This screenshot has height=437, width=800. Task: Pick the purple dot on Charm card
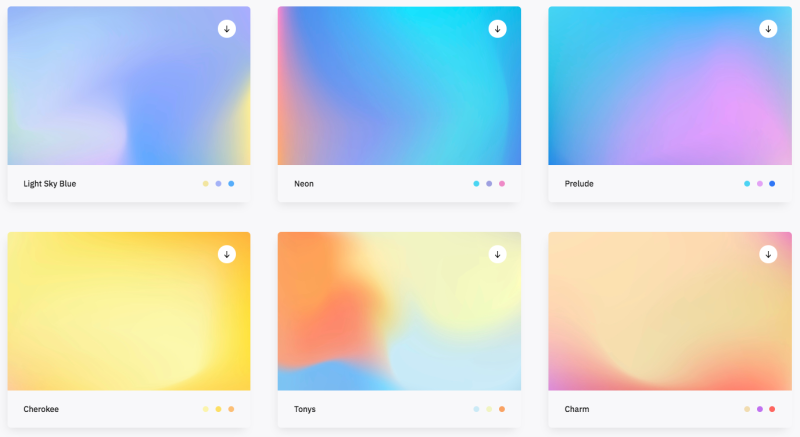760,409
